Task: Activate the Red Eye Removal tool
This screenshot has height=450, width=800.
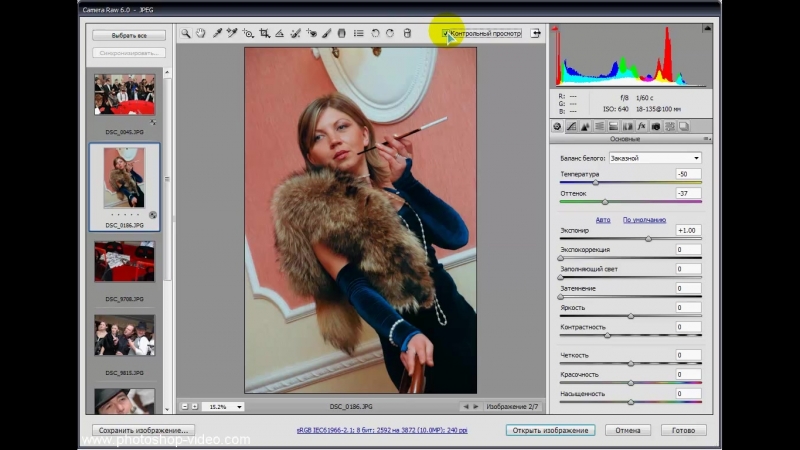Action: tap(311, 33)
